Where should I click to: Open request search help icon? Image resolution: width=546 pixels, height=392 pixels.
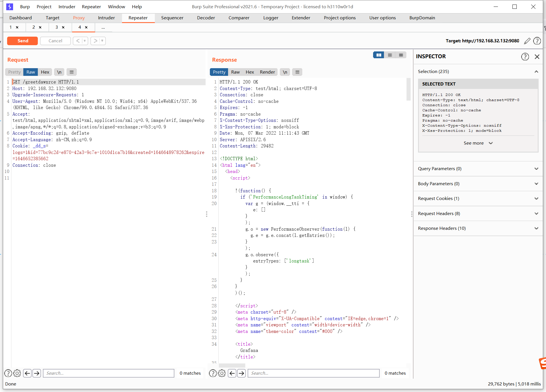pyautogui.click(x=8, y=373)
